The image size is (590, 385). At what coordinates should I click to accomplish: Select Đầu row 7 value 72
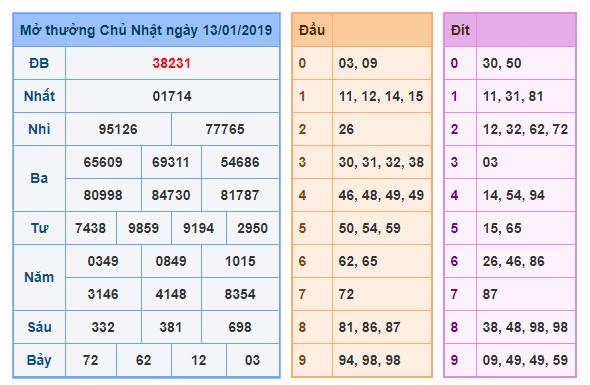346,294
